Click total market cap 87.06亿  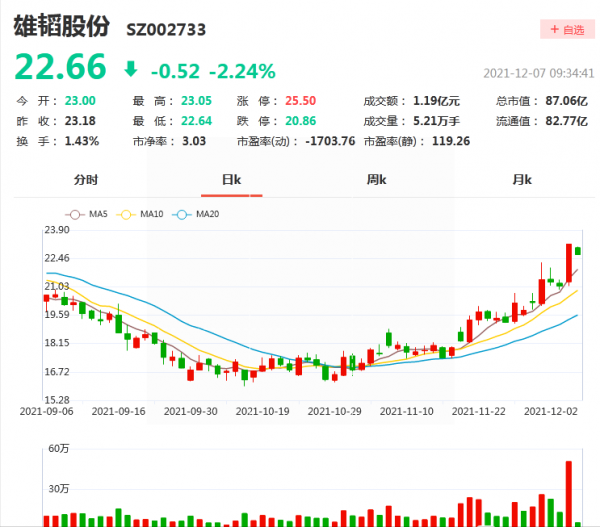(566, 101)
